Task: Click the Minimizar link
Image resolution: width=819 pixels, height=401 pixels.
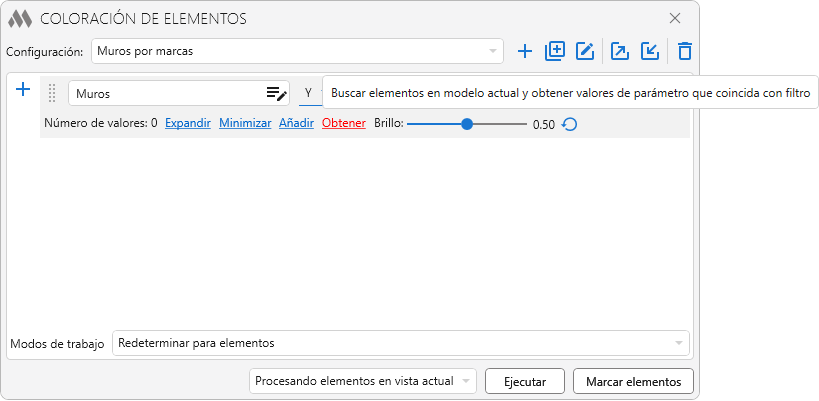Action: (x=245, y=124)
